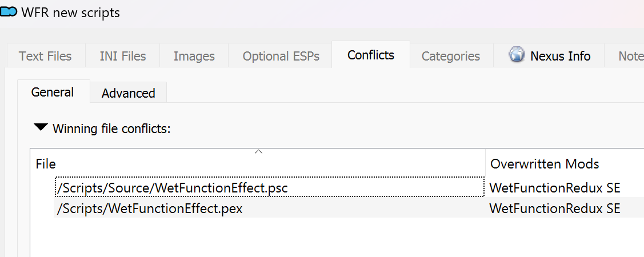Select the Optional ESPs tab
Image resolution: width=644 pixels, height=257 pixels.
[281, 55]
